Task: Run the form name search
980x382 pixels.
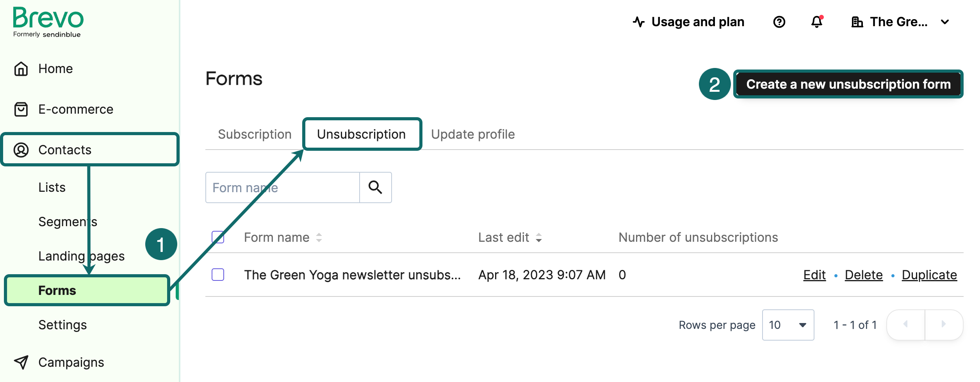Action: tap(375, 187)
